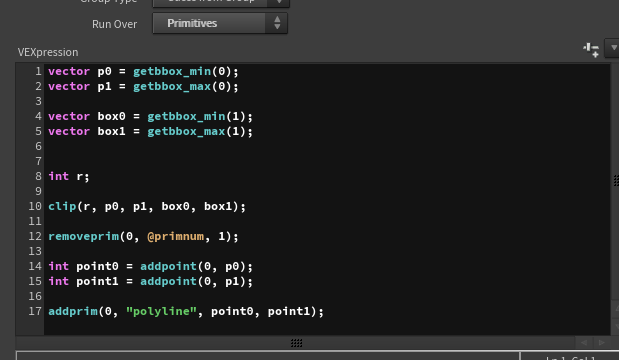Click the clip function call on line 10

[x=147, y=206]
